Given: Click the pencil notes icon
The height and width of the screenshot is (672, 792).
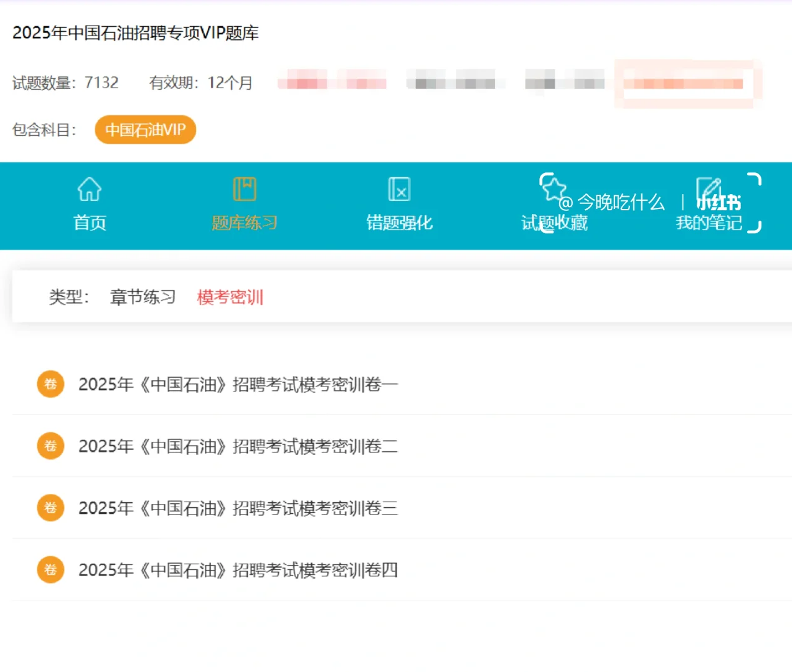Looking at the screenshot, I should pos(709,189).
